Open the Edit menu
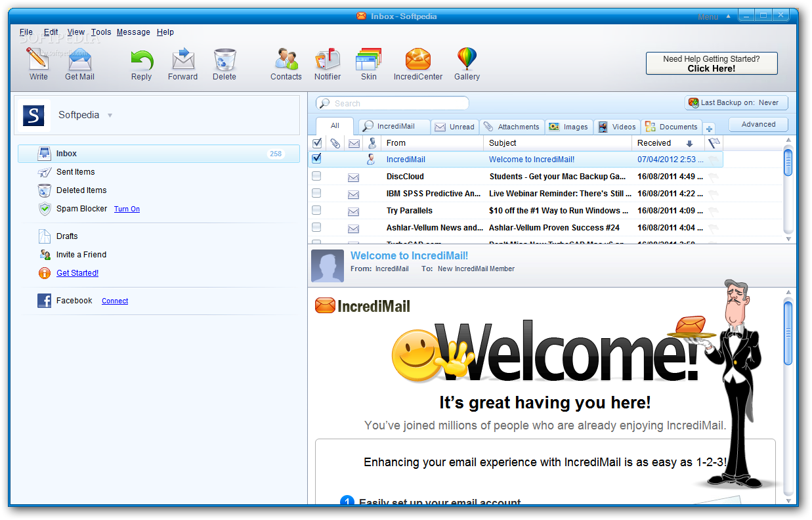Viewport: 812px width, 520px height. tap(51, 32)
